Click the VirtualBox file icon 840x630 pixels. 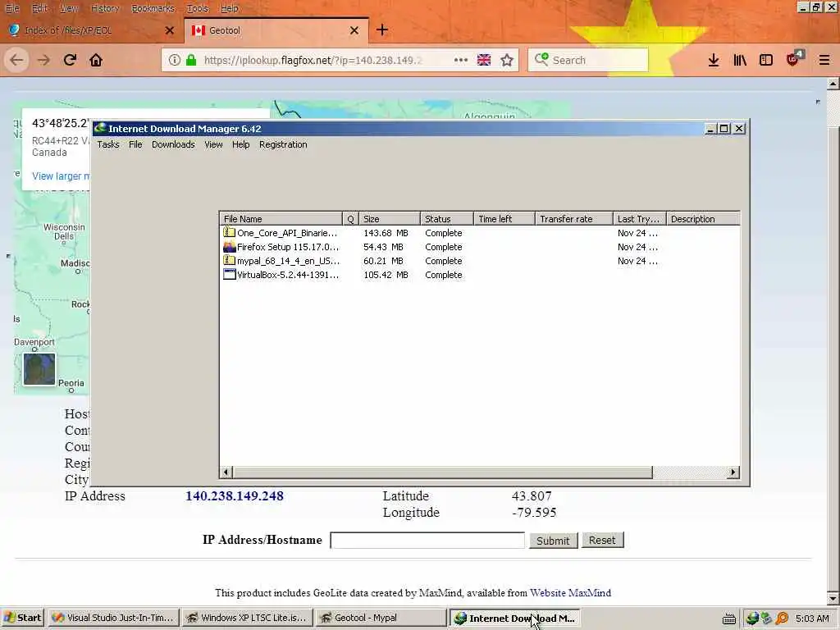pos(230,274)
